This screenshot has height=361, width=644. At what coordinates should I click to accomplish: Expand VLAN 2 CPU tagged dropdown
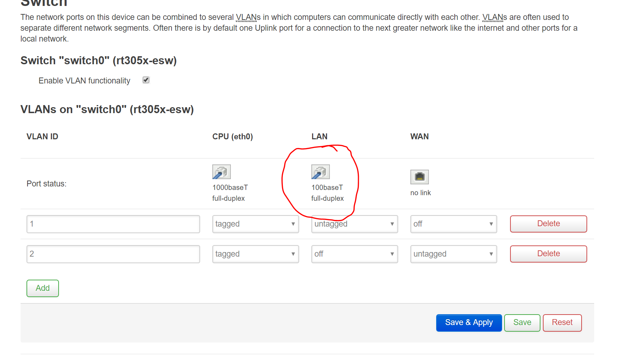[255, 254]
